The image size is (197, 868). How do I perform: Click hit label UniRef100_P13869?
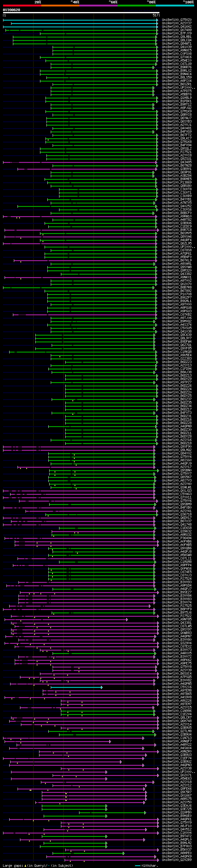tap(176, 182)
